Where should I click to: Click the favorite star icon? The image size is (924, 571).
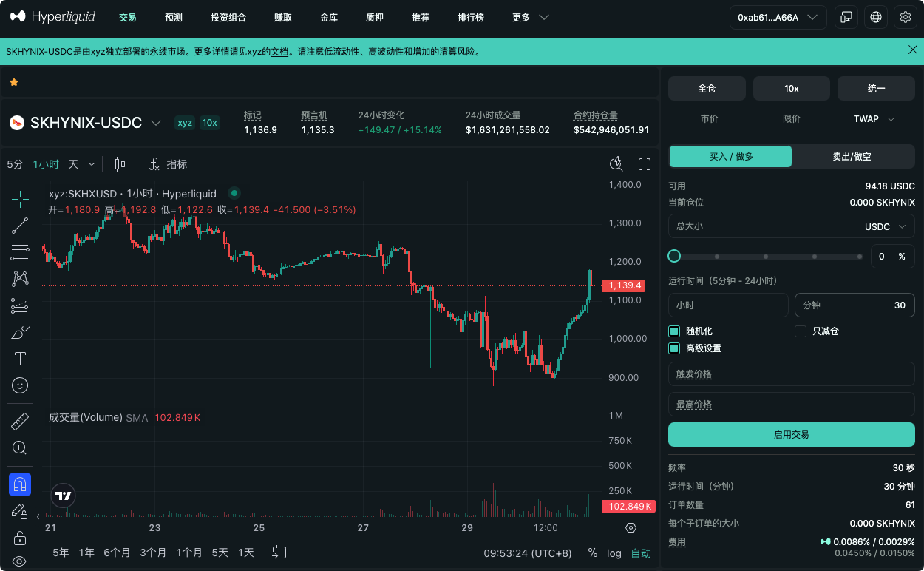pos(14,82)
